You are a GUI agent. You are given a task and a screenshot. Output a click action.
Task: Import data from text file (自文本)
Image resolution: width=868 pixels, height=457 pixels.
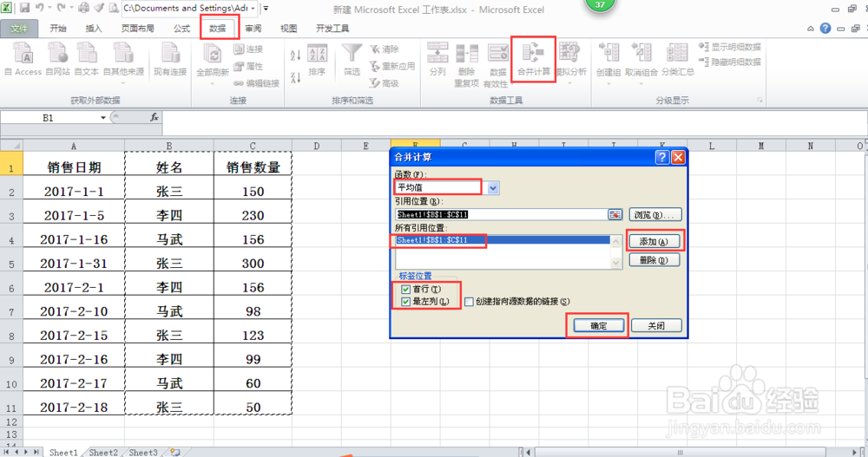[x=86, y=60]
